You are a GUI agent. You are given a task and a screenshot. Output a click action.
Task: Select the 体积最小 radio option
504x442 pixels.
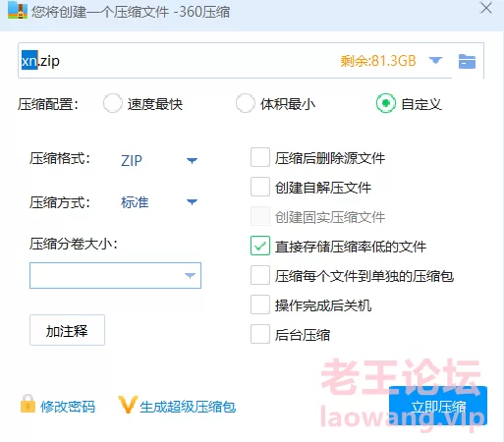(x=246, y=104)
